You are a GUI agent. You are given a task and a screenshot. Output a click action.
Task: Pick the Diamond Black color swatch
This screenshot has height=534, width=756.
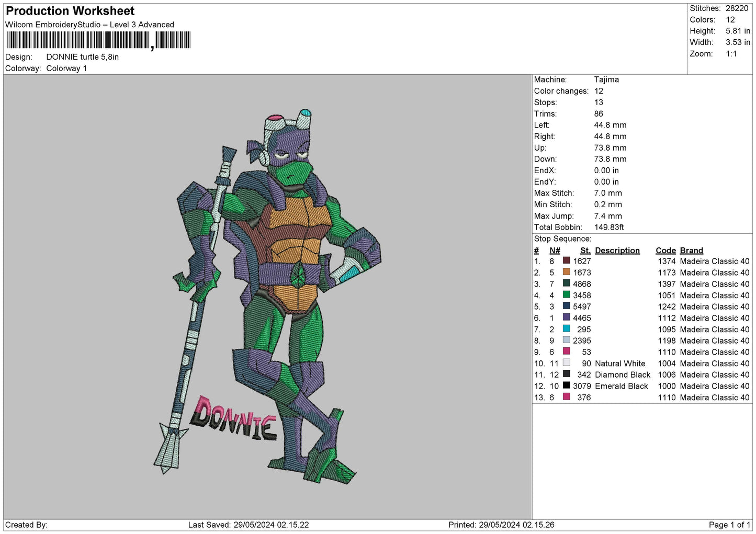566,374
